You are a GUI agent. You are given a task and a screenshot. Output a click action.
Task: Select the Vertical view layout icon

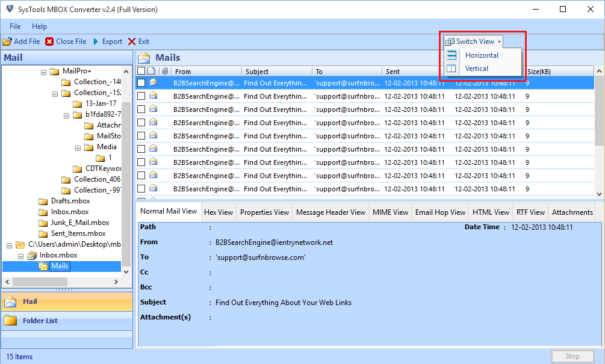(x=451, y=69)
